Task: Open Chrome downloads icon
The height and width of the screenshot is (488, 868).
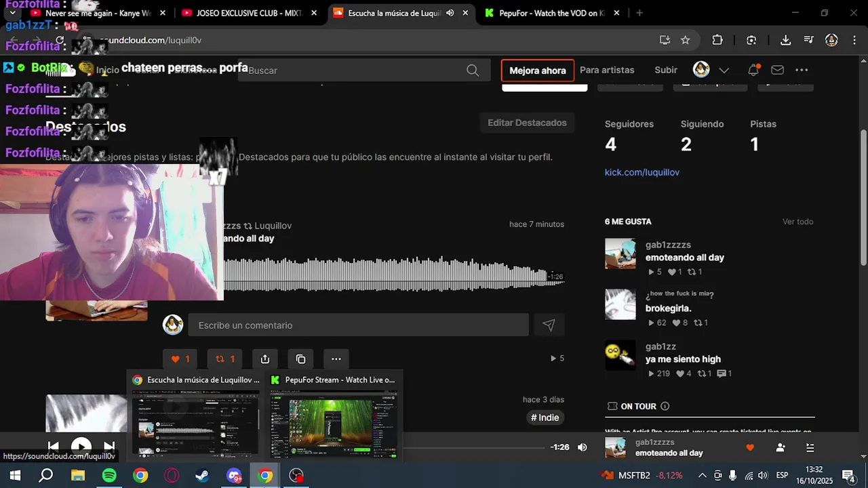Action: [x=786, y=40]
